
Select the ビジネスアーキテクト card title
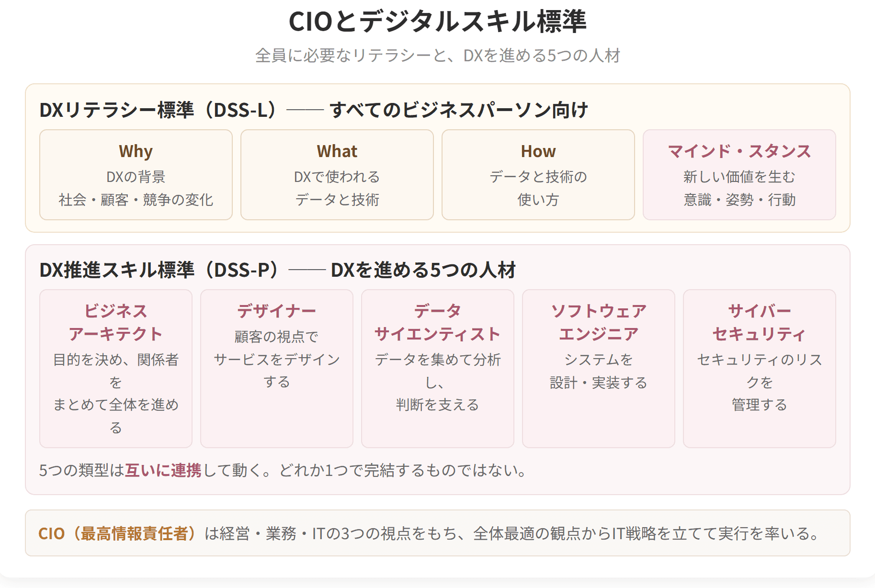point(116,322)
